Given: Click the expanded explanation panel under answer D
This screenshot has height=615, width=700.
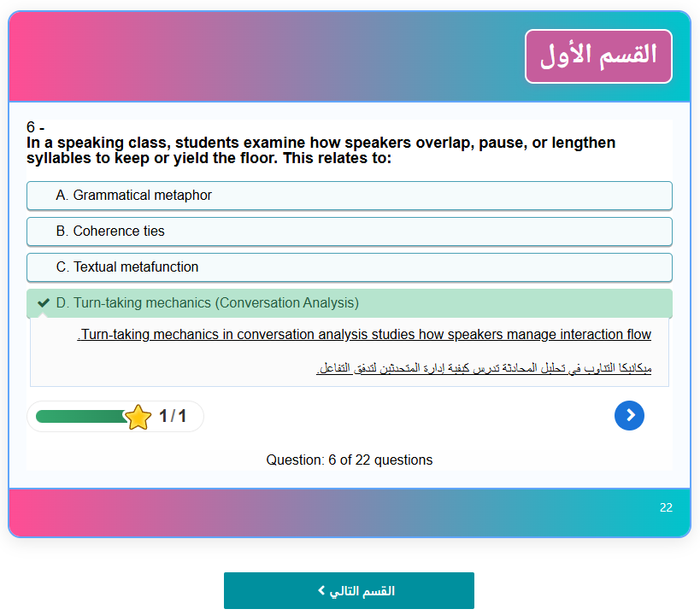Looking at the screenshot, I should coord(350,350).
